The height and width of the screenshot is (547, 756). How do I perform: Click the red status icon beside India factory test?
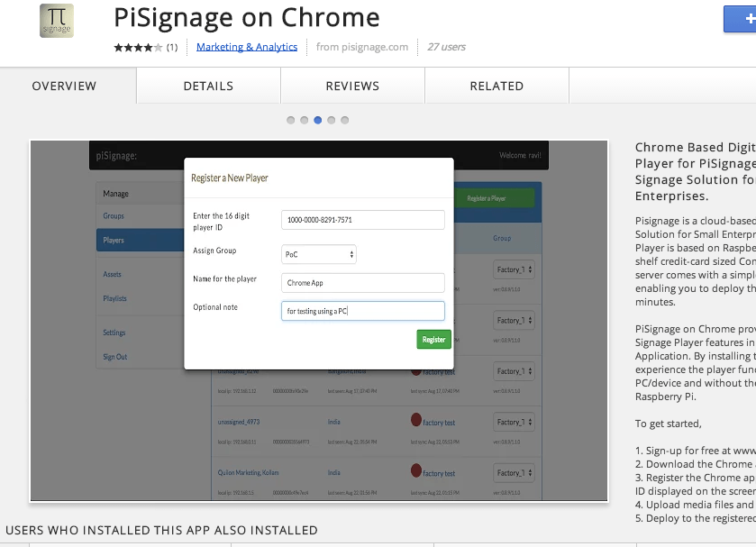coord(416,420)
